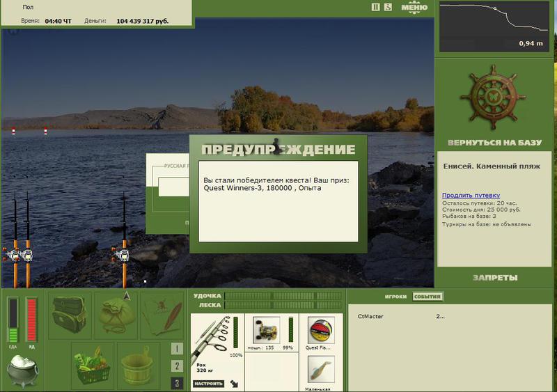Image resolution: width=557 pixels, height=392 pixels.
Task: Click the location name Енисей. Каменный пляж
Action: pyautogui.click(x=492, y=166)
